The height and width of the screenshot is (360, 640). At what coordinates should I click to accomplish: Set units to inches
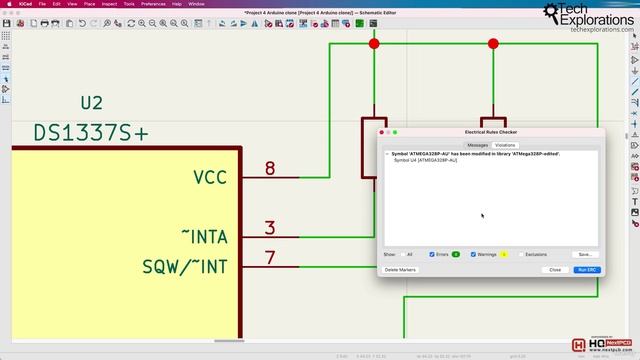click(x=6, y=47)
